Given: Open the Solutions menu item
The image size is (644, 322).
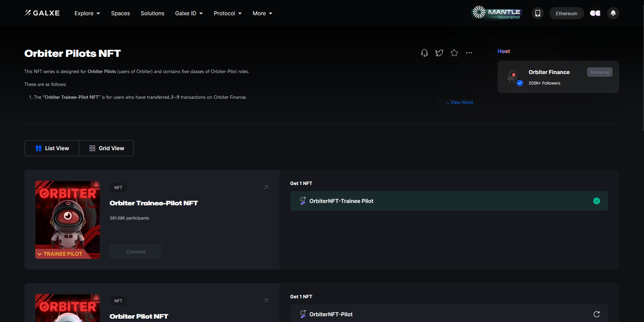Looking at the screenshot, I should 152,13.
